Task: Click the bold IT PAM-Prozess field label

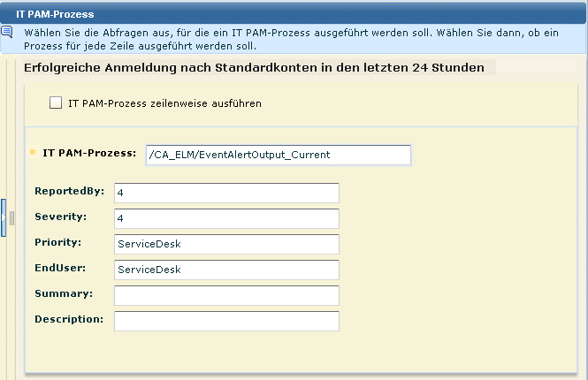Action: [89, 153]
